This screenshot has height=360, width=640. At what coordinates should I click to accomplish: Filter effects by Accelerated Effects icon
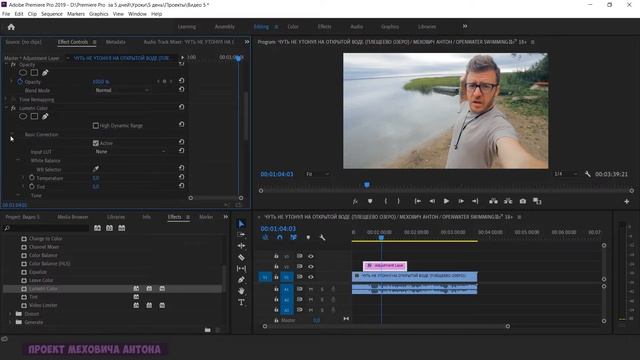point(98,228)
